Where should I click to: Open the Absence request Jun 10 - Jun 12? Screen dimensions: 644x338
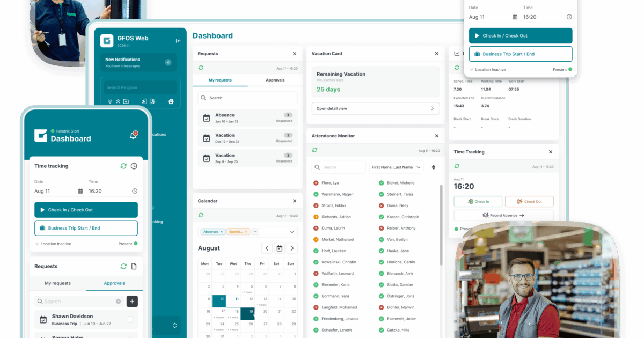tap(247, 118)
